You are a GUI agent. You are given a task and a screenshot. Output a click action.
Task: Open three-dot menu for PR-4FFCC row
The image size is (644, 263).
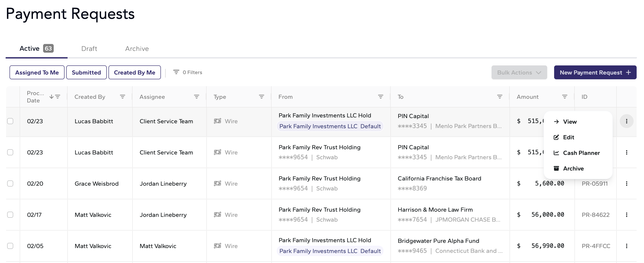point(626,246)
